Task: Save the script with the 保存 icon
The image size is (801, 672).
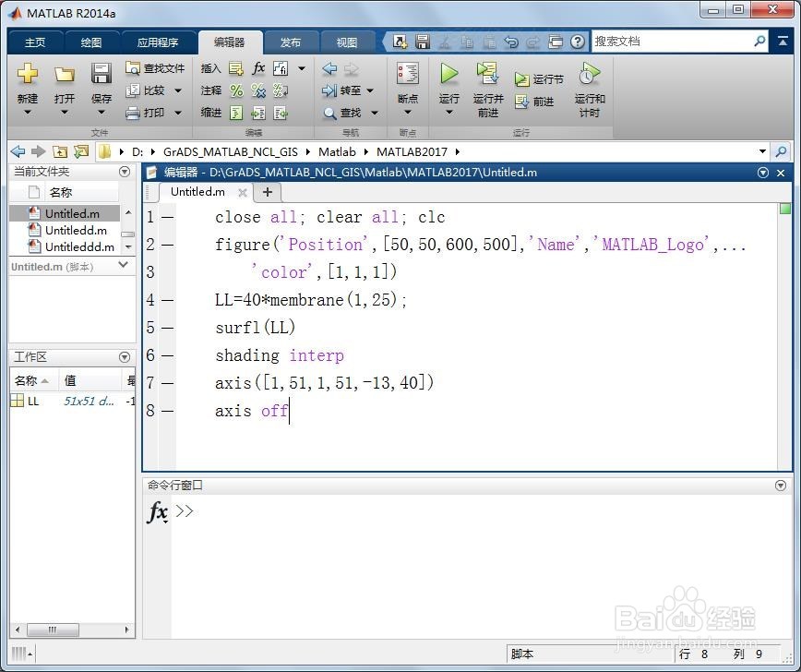Action: [x=102, y=74]
